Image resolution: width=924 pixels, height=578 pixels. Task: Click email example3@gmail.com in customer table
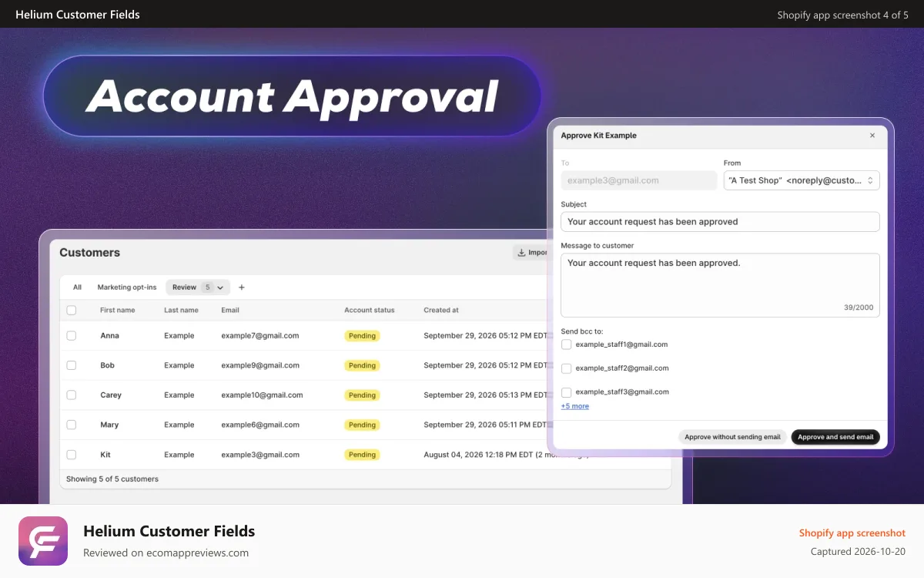pyautogui.click(x=260, y=455)
